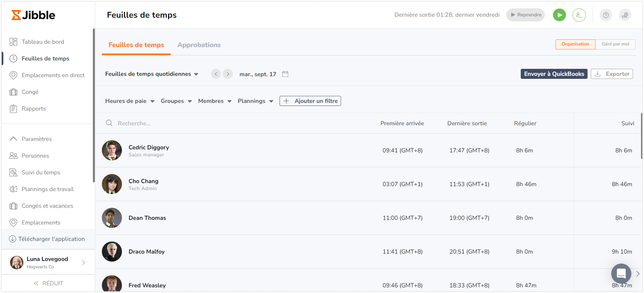
Task: Click Cedric Diggory's avatar
Action: pyautogui.click(x=112, y=150)
